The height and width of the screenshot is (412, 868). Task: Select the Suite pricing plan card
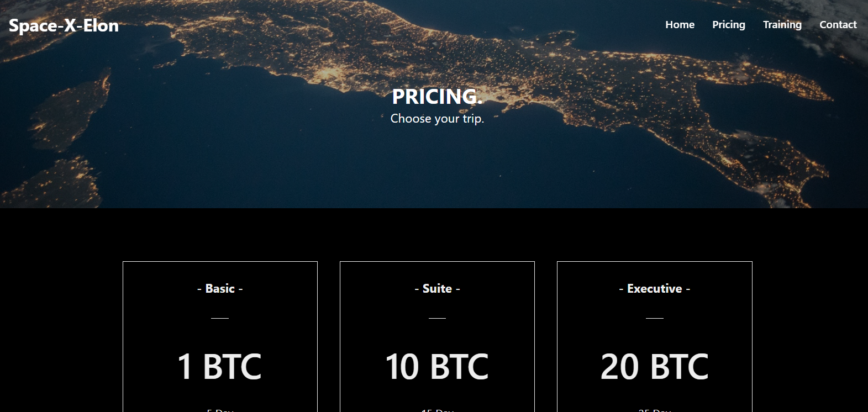click(437, 337)
